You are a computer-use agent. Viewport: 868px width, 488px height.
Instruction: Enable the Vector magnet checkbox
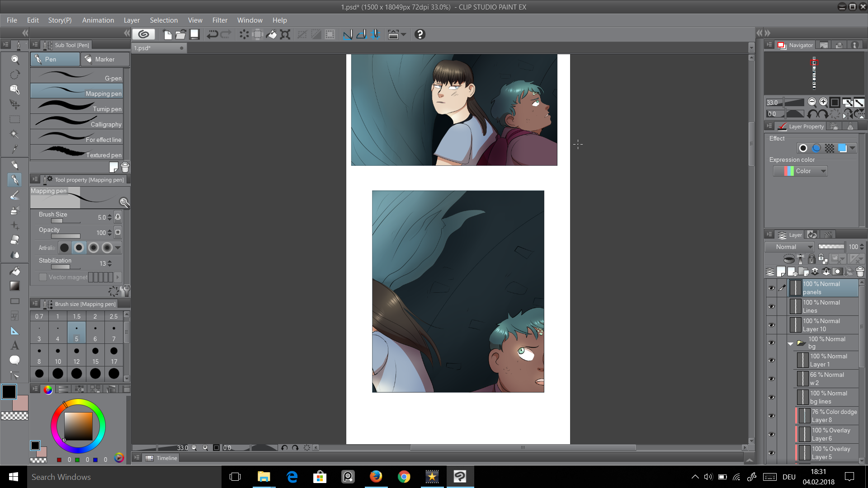pos(43,277)
